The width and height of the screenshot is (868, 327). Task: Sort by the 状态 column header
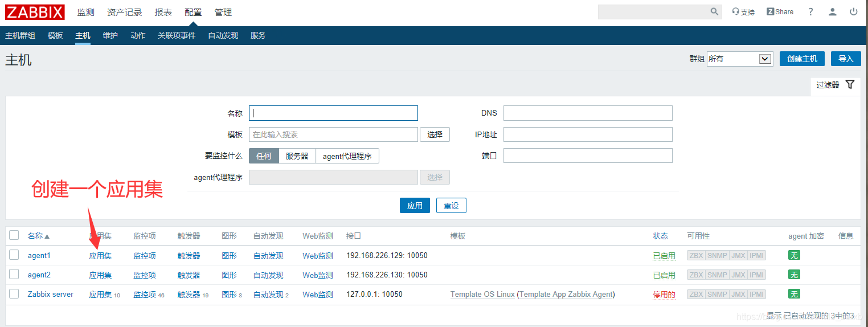pos(661,236)
